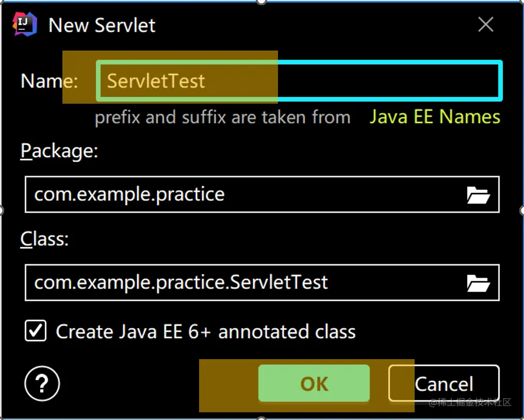Viewport: 524px width, 420px height.
Task: Select the Class field with com.example.practice.ServletTest
Action: click(242, 282)
